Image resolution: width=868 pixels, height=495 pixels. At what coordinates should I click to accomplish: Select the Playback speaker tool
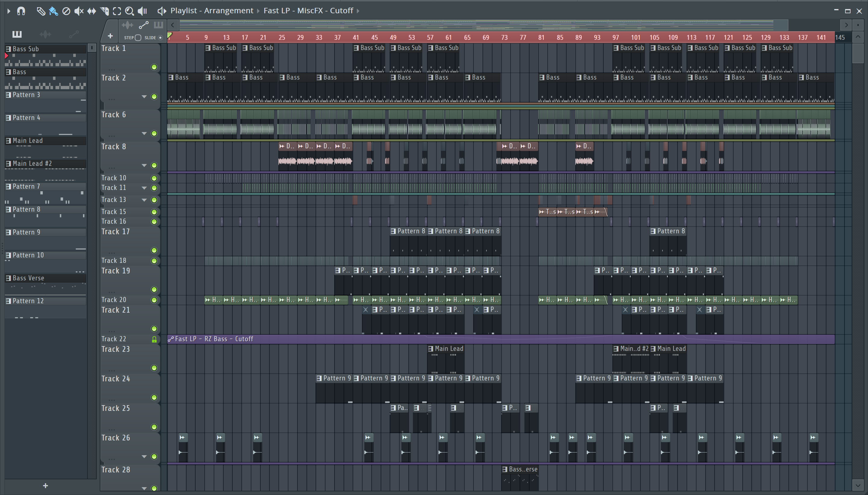coord(142,11)
